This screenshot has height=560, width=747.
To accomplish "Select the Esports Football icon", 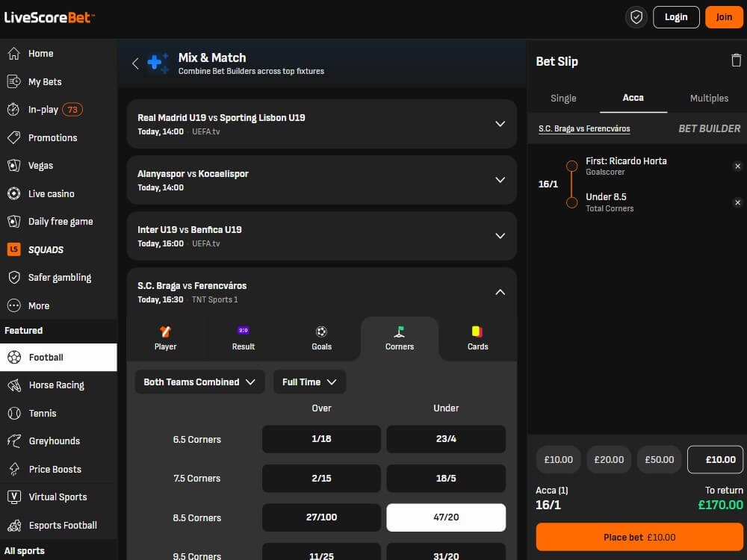I will (15, 525).
